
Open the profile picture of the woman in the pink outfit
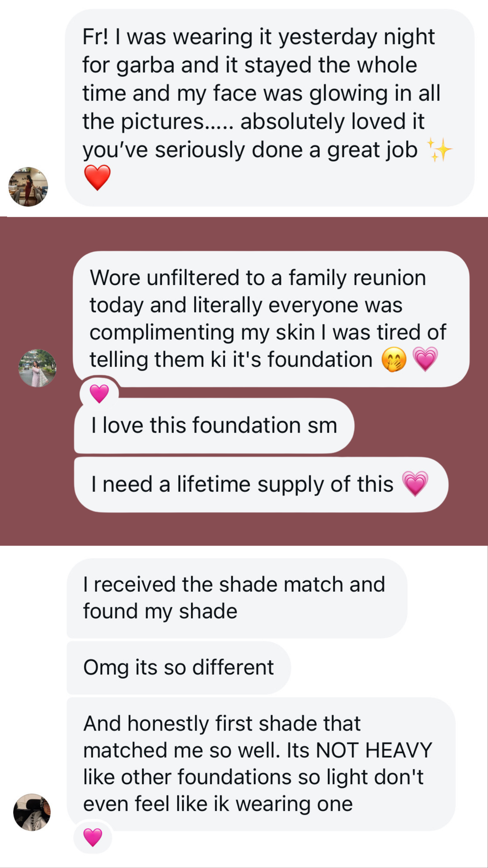[37, 368]
